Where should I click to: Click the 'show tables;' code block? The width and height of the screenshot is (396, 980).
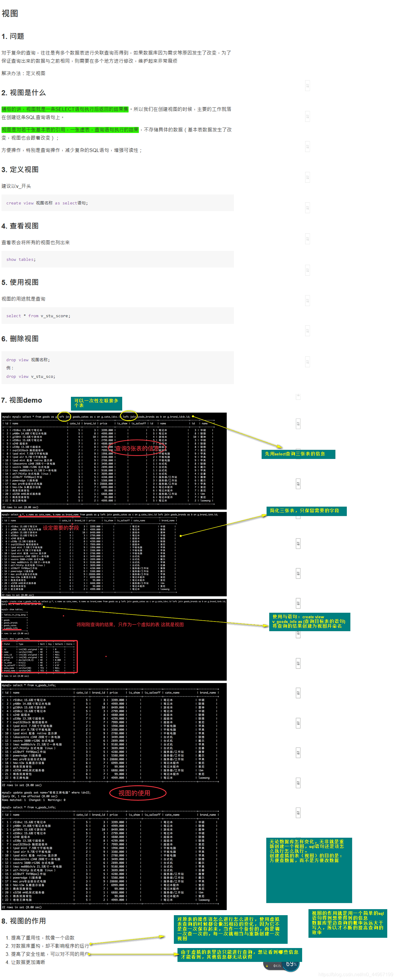(x=118, y=259)
